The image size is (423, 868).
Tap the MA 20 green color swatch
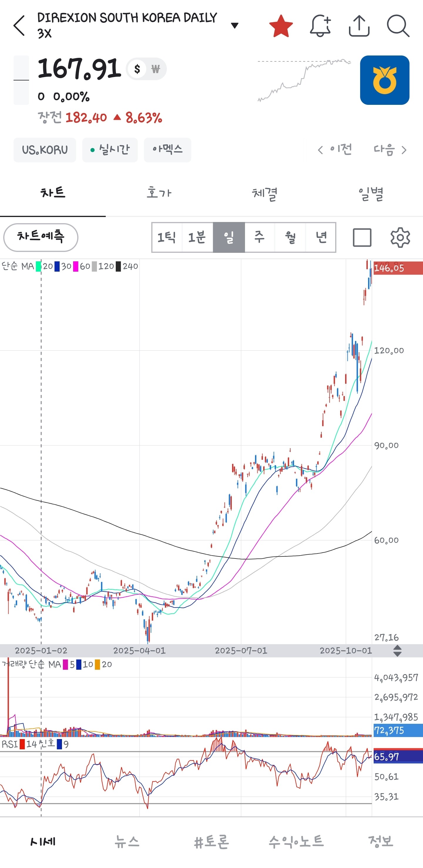(38, 267)
